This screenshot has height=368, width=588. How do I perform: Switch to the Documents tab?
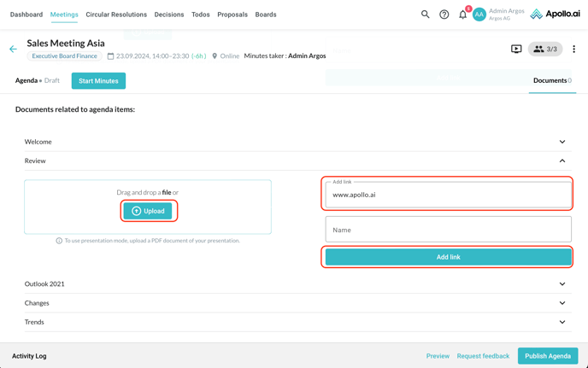[x=551, y=80]
